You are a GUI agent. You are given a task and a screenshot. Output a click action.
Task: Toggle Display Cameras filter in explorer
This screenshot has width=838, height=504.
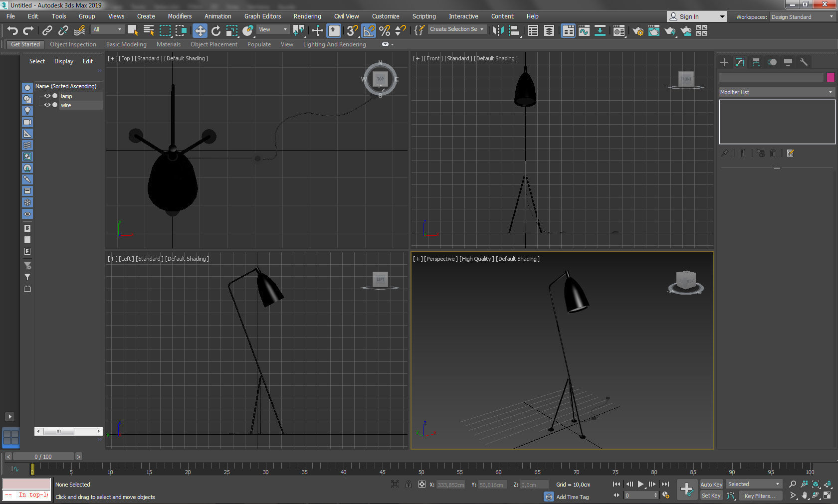pos(27,122)
